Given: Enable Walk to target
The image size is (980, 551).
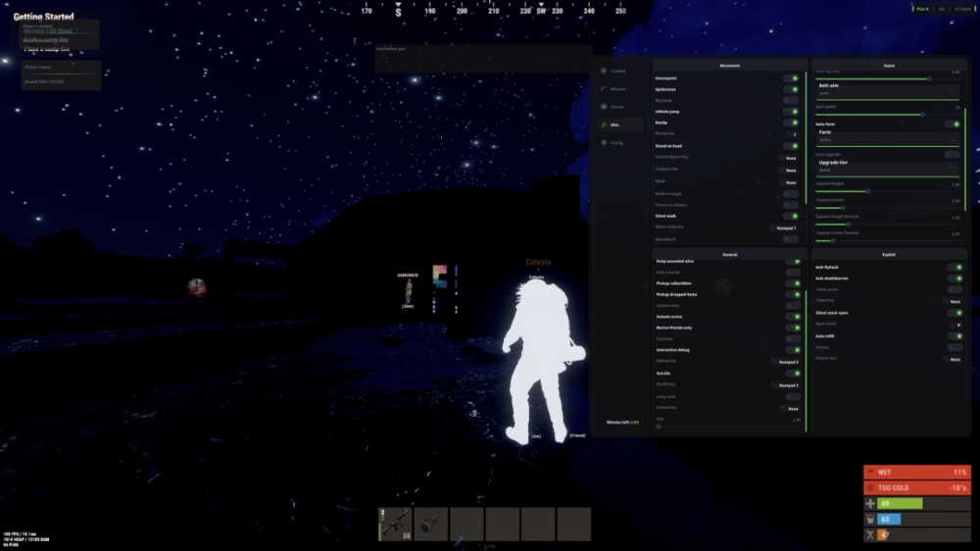Looking at the screenshot, I should pyautogui.click(x=791, y=194).
